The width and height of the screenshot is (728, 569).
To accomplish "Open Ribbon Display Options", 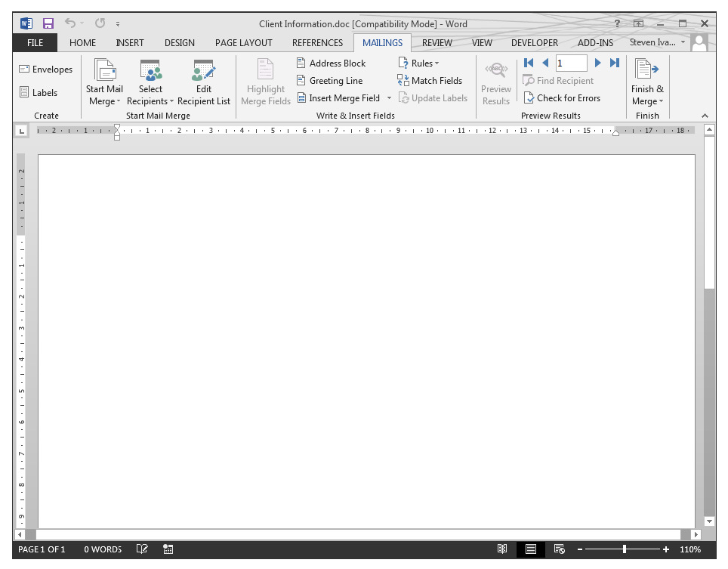I will (x=639, y=23).
